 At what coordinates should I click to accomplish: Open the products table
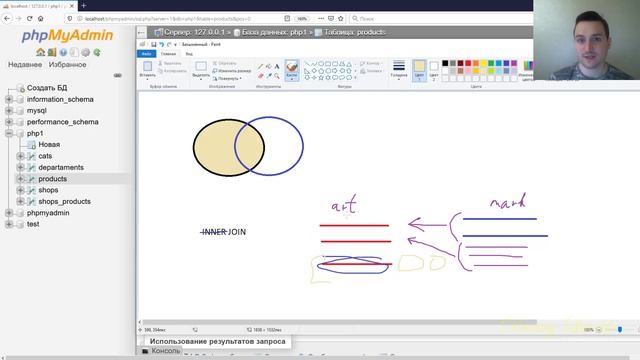click(53, 179)
